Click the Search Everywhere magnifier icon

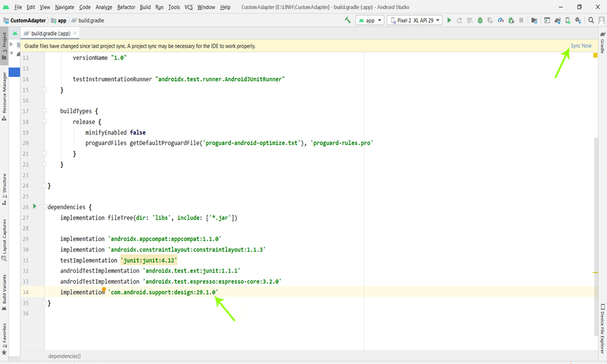coord(591,21)
